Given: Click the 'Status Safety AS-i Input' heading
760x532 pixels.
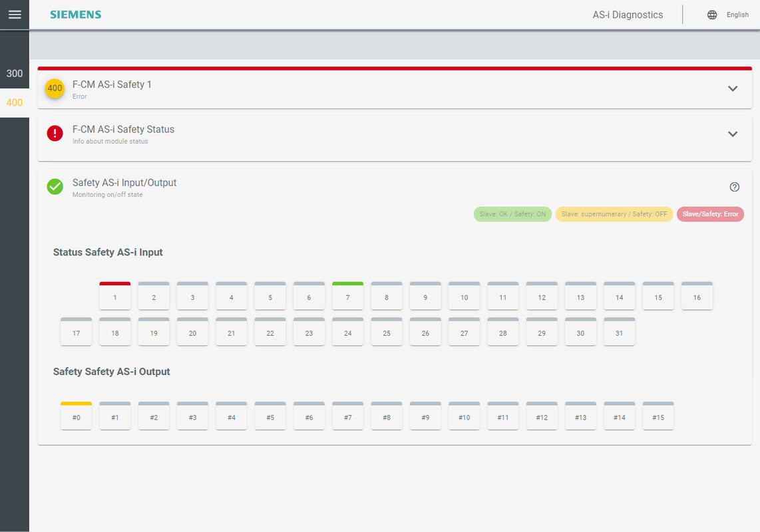Looking at the screenshot, I should point(108,253).
